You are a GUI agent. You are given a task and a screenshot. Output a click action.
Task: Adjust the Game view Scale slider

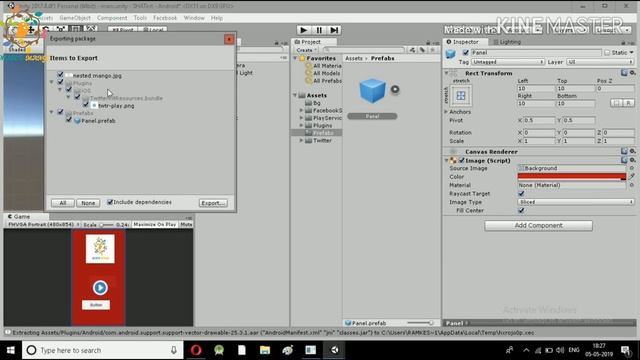(x=106, y=224)
